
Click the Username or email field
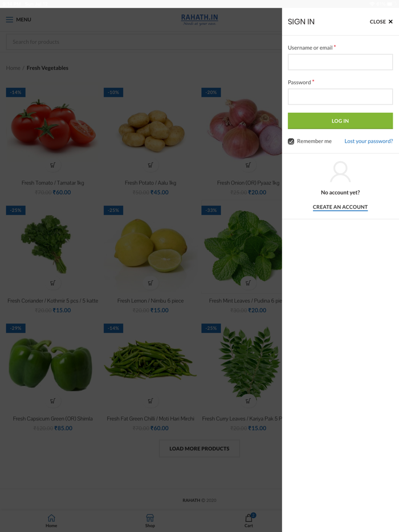coord(340,62)
